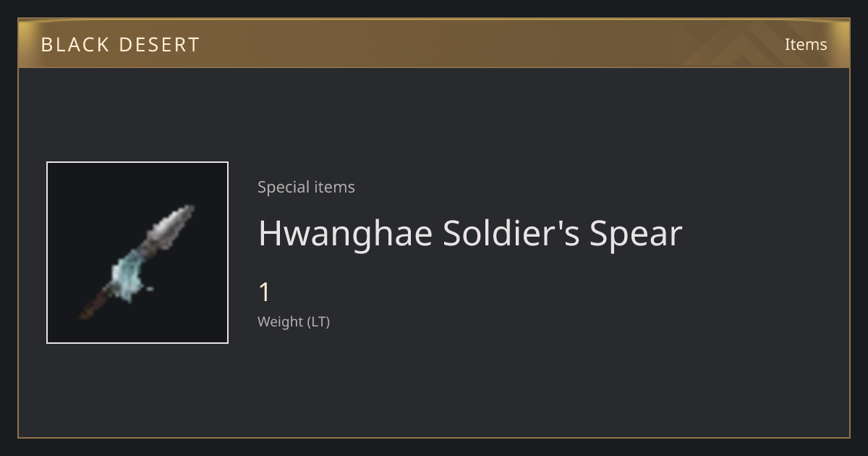Click the word Hwanghae in the title
The width and height of the screenshot is (868, 456).
point(345,233)
